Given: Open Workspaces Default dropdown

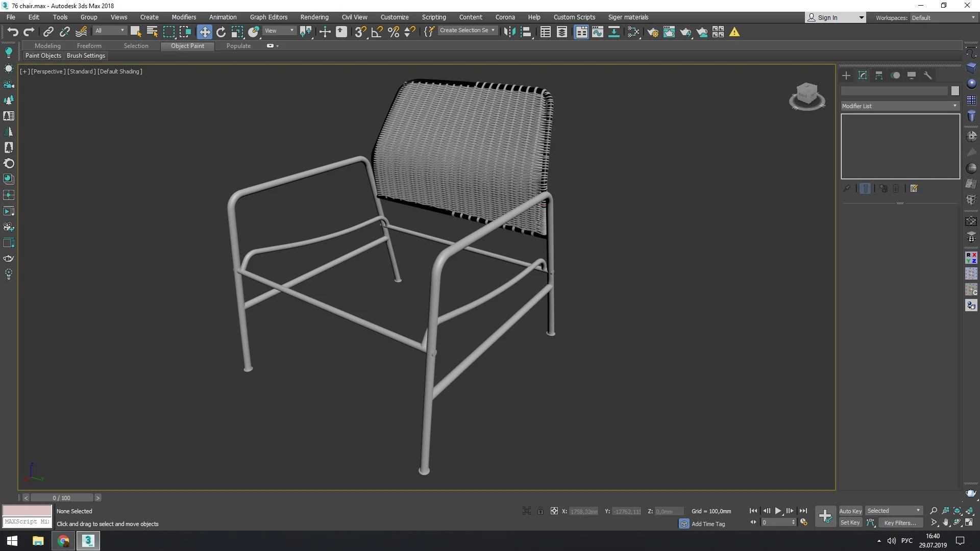Looking at the screenshot, I should (x=943, y=17).
